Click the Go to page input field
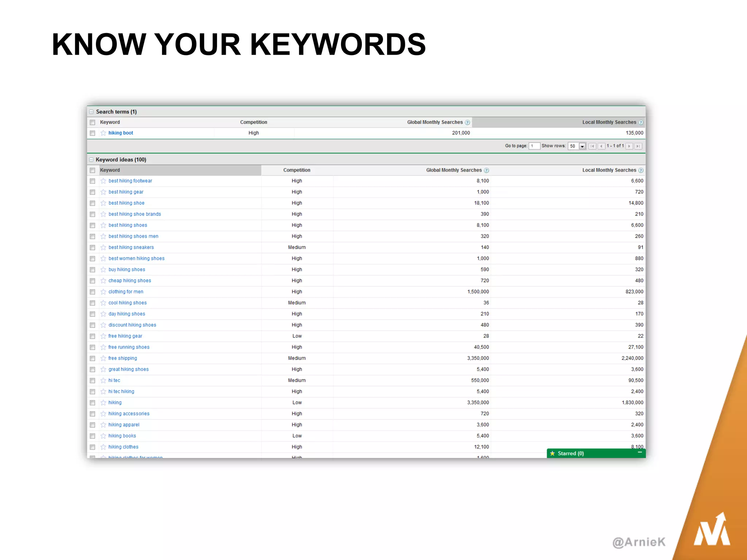Viewport: 747px width, 560px height. pos(534,146)
